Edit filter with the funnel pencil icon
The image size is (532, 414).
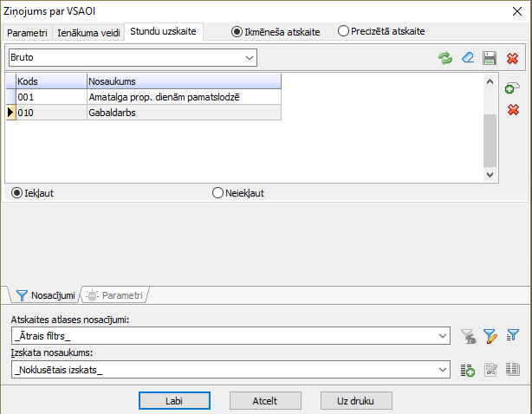click(490, 335)
